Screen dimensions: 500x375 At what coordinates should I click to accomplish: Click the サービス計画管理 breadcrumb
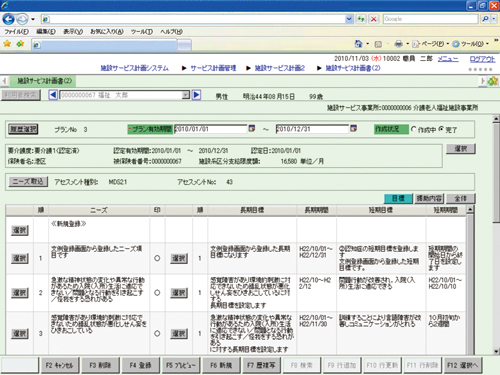pyautogui.click(x=213, y=68)
